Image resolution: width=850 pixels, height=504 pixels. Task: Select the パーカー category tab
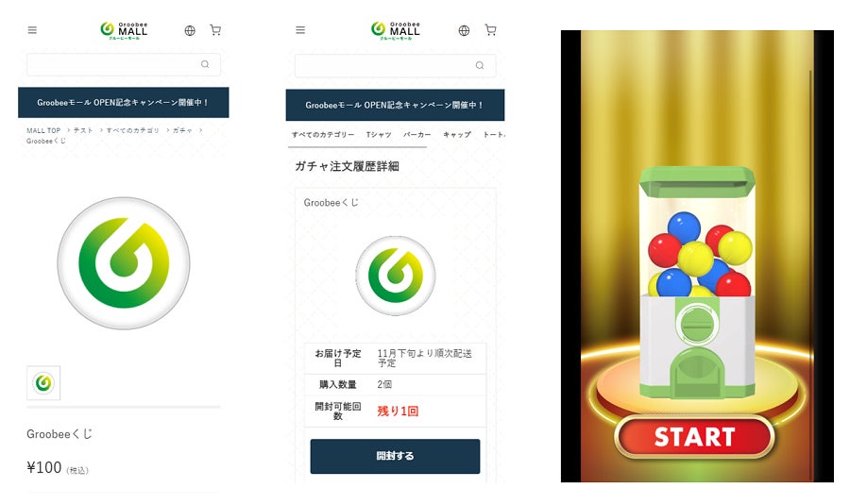pos(416,134)
